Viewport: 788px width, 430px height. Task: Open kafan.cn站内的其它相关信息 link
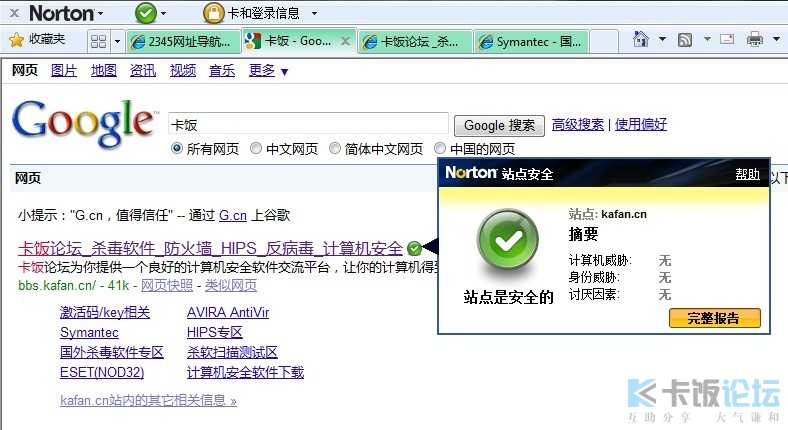click(x=148, y=400)
